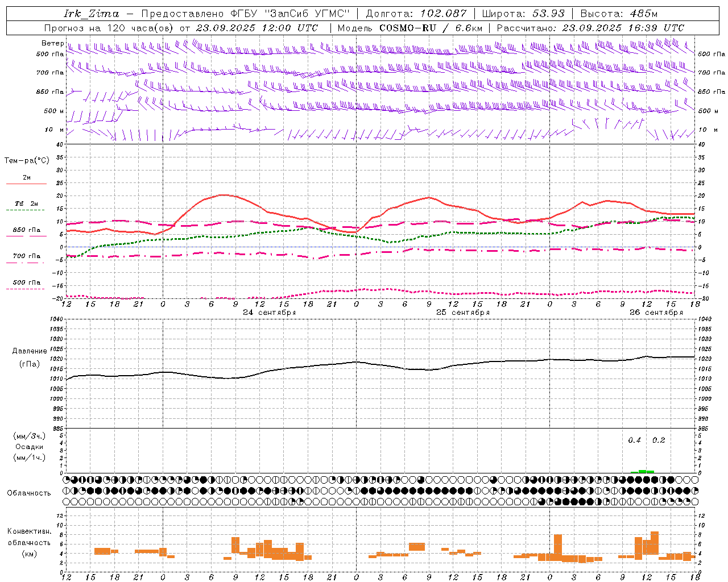Click the model name COSMO-RU / 6.6км
The image size is (728, 582).
pos(431,28)
